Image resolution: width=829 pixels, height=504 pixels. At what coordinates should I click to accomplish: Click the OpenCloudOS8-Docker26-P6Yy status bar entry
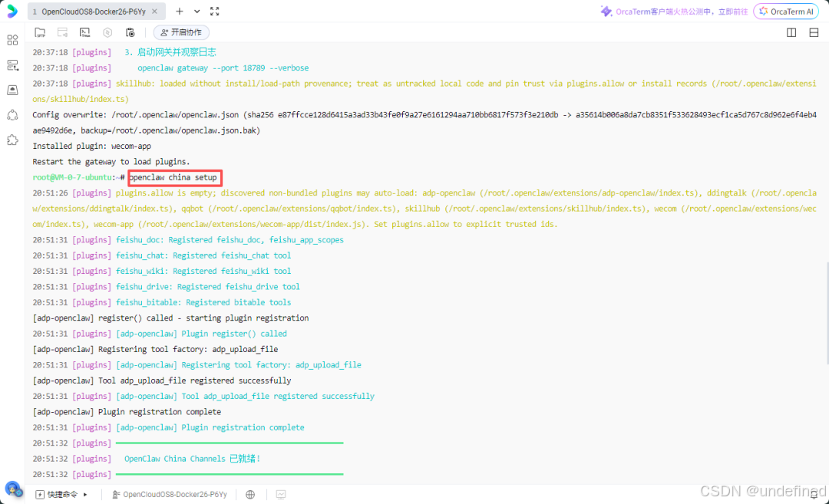tap(169, 495)
